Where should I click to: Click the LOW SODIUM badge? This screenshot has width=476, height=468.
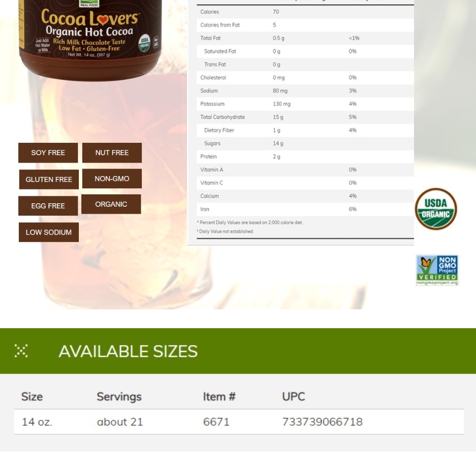click(x=49, y=232)
